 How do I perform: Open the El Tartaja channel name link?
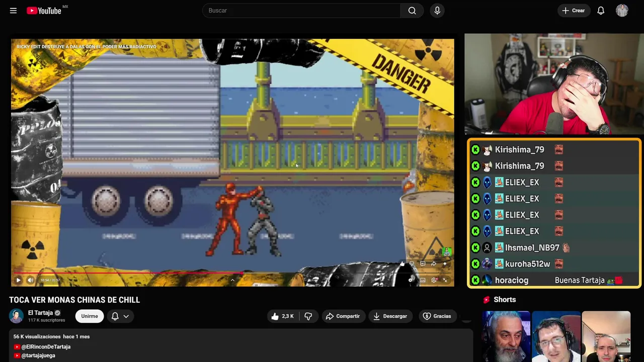point(40,313)
